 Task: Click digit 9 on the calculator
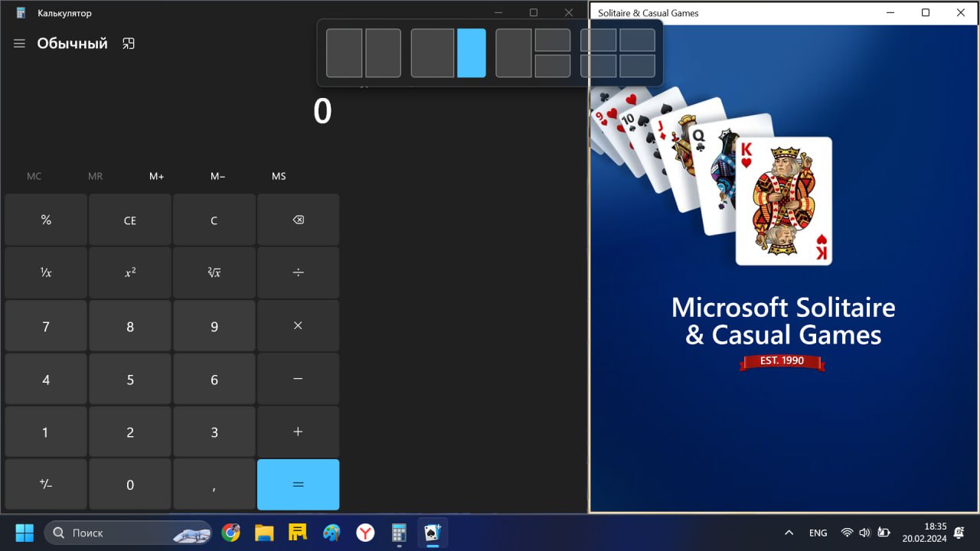click(x=214, y=326)
